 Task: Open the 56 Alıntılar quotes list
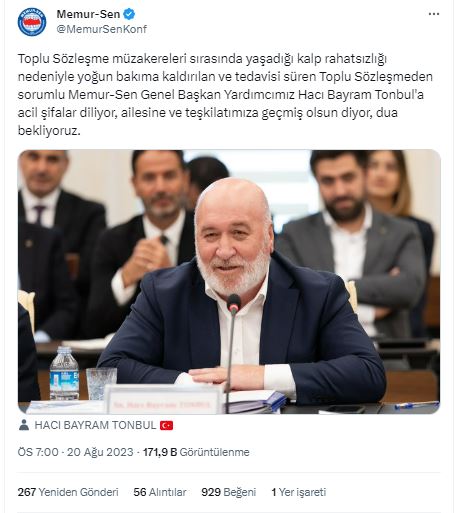point(160,492)
